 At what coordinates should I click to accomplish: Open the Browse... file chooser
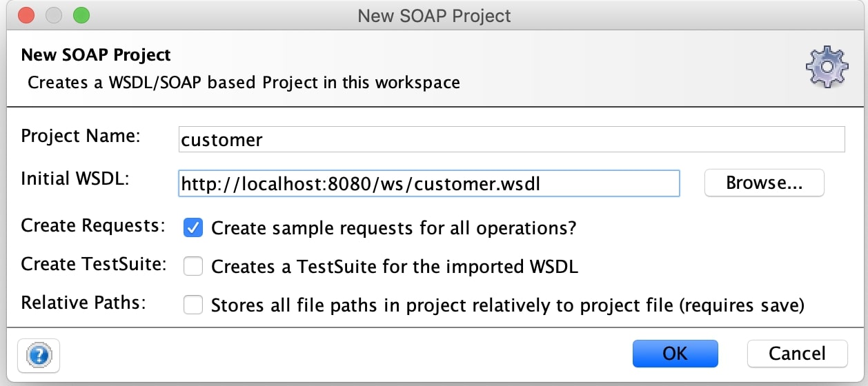[764, 183]
